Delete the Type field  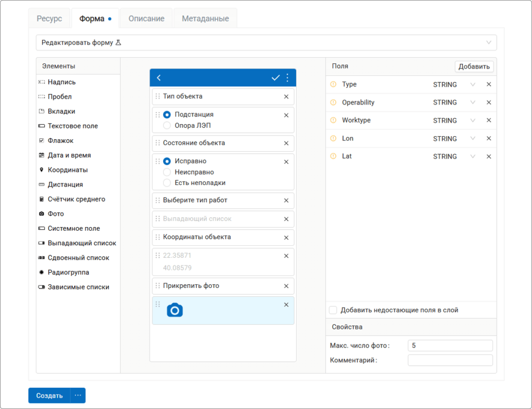point(489,84)
